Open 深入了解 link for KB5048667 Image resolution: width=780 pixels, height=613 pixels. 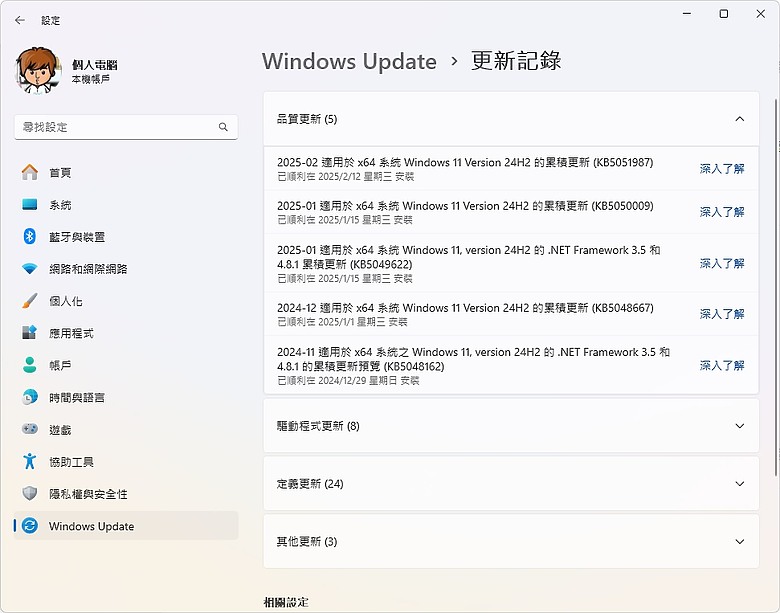pyautogui.click(x=722, y=314)
